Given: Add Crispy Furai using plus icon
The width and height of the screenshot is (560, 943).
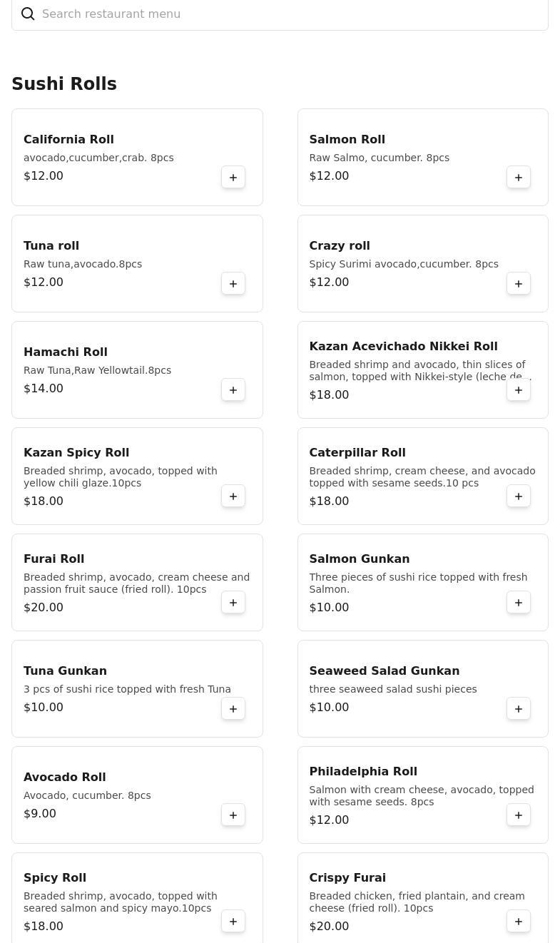Looking at the screenshot, I should pos(519,922).
